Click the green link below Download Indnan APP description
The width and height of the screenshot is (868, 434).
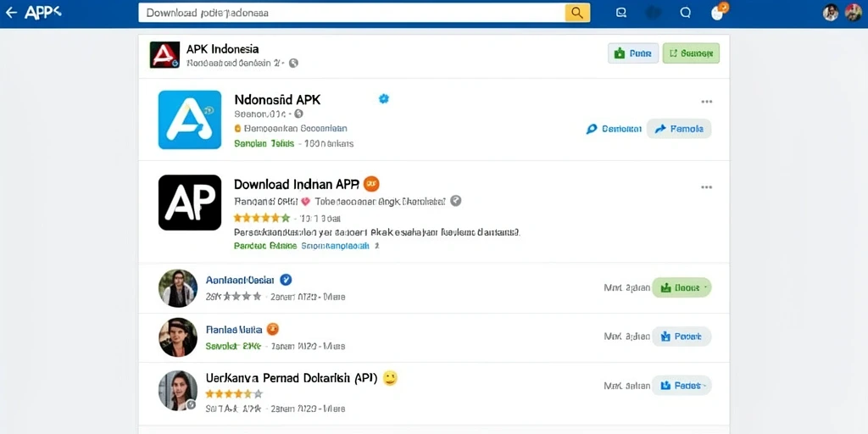pos(265,245)
